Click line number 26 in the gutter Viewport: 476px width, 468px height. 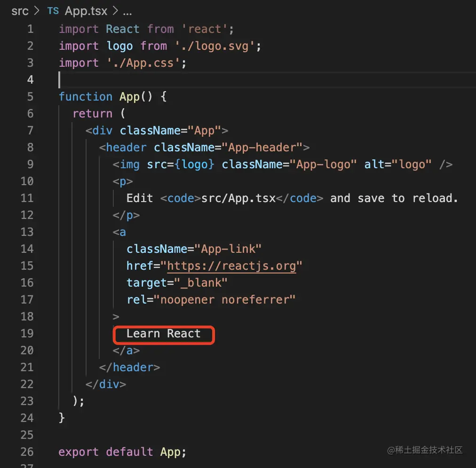27,452
